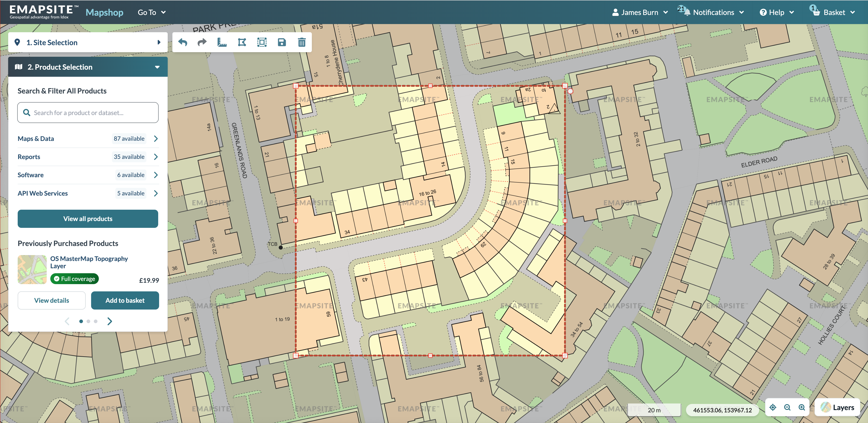The image size is (868, 423).
Task: Select the draw polygon tool
Action: click(242, 42)
